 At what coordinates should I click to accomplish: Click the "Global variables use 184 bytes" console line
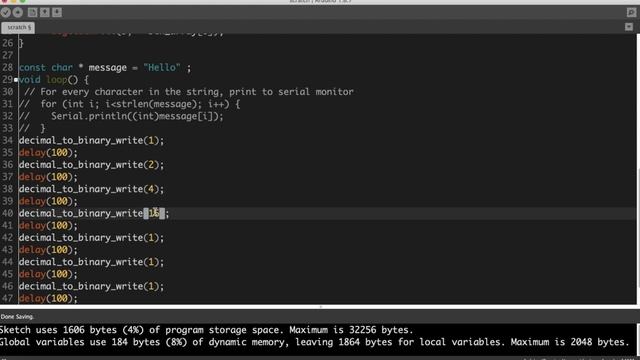click(x=314, y=342)
